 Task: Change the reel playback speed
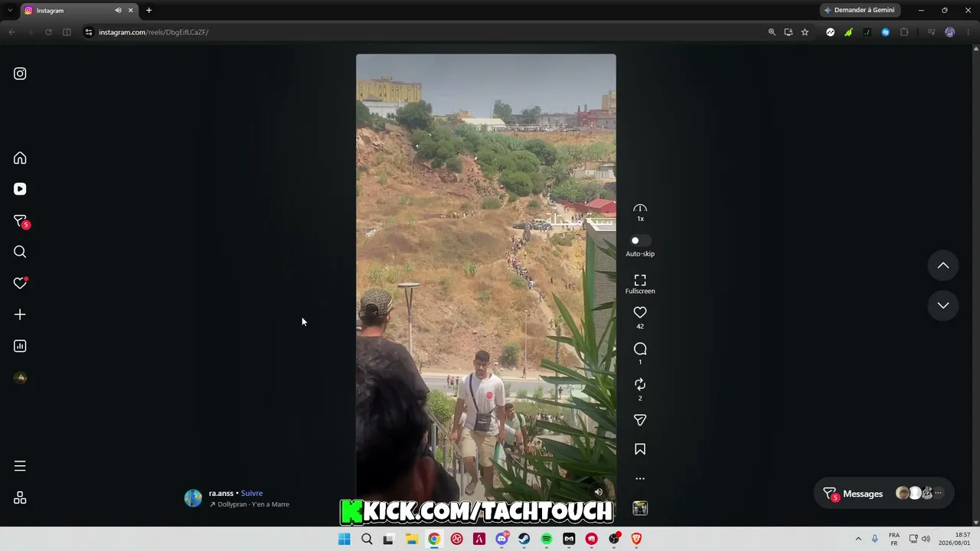(x=640, y=212)
